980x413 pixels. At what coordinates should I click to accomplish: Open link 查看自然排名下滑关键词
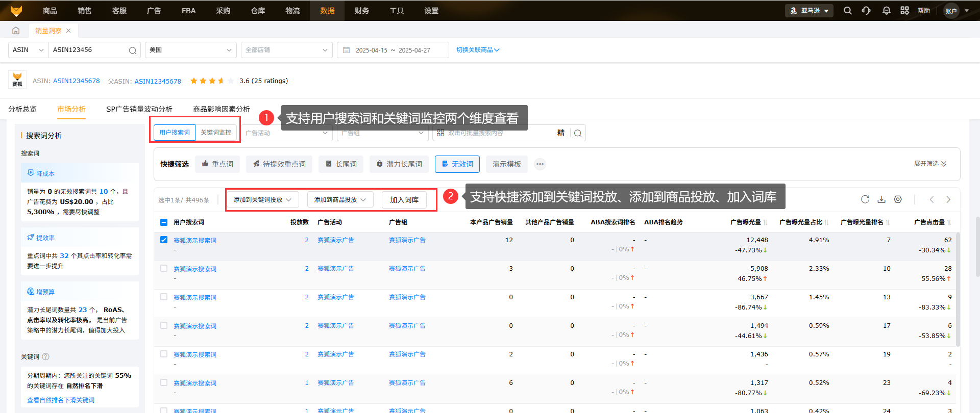pos(61,400)
